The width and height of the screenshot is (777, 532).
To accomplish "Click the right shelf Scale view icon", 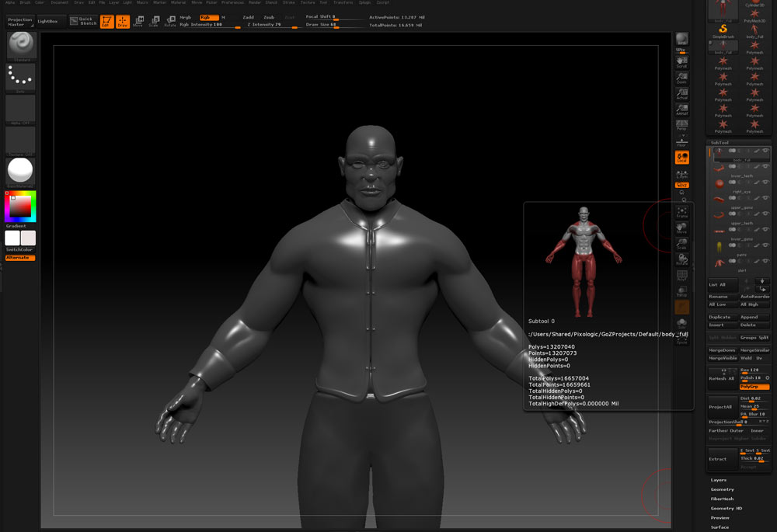I will pos(682,244).
